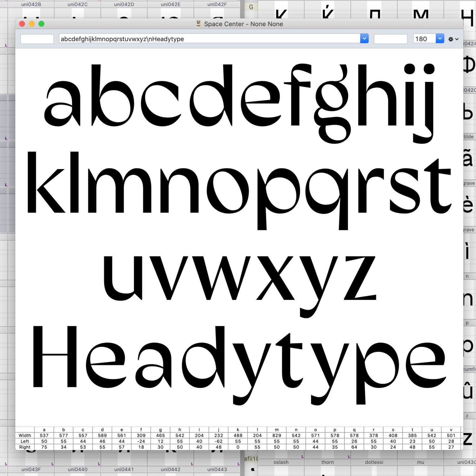Select capital H in the Headytype line
The height and width of the screenshot is (476, 476).
coord(55,356)
